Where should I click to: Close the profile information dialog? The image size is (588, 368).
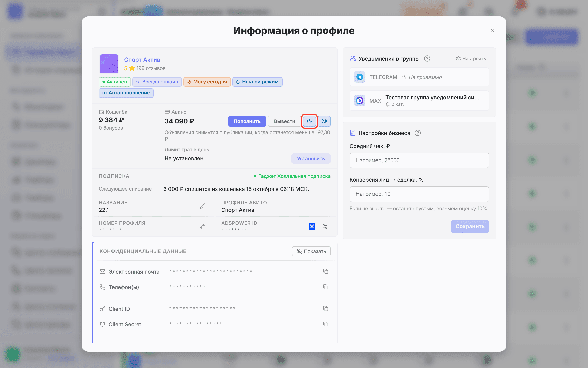(492, 30)
